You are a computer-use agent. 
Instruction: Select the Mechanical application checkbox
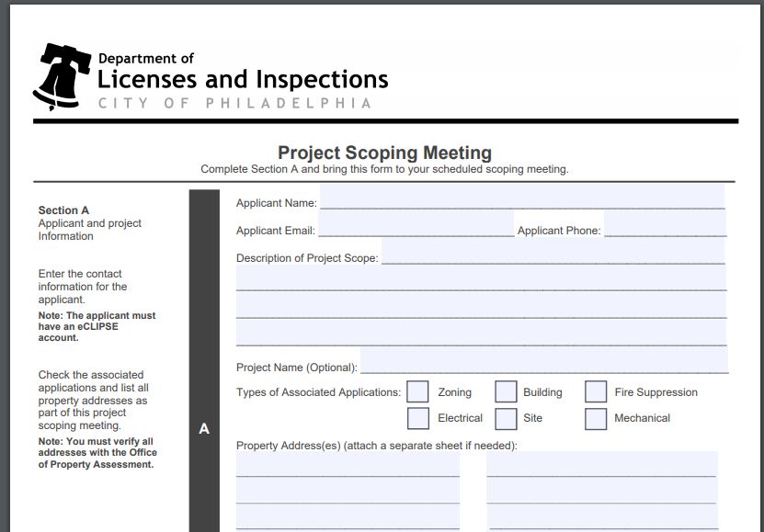pos(596,419)
